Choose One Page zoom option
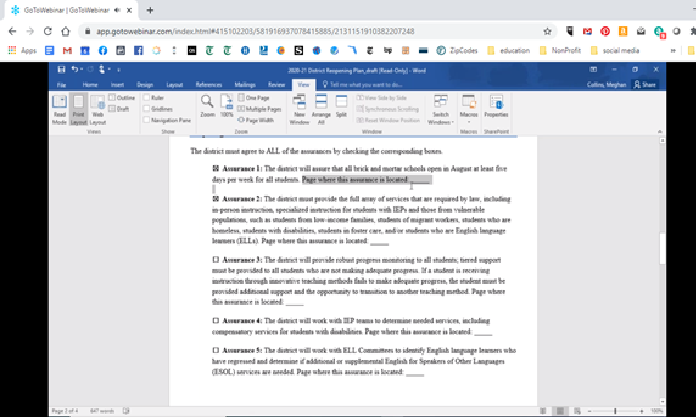This screenshot has width=696, height=417. 253,98
